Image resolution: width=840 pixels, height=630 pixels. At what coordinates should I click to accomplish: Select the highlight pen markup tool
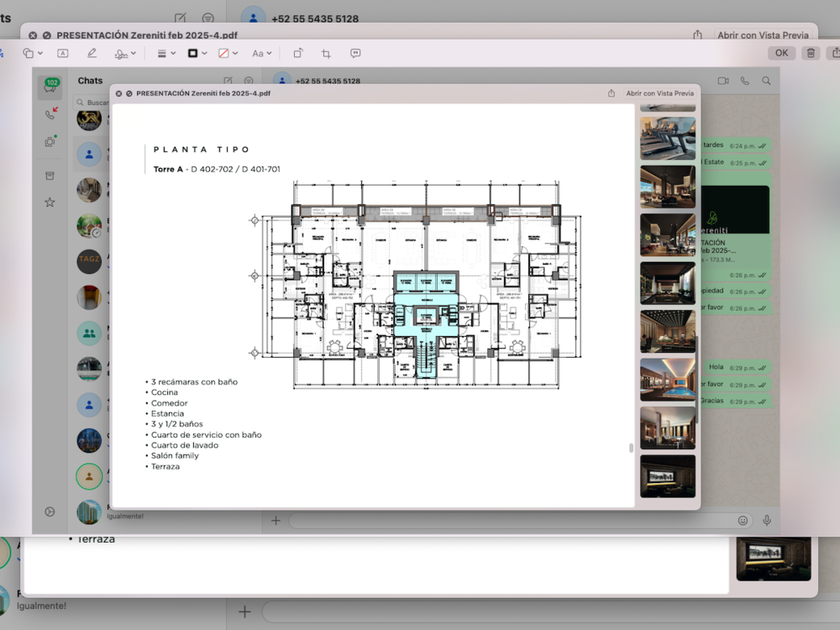92,53
